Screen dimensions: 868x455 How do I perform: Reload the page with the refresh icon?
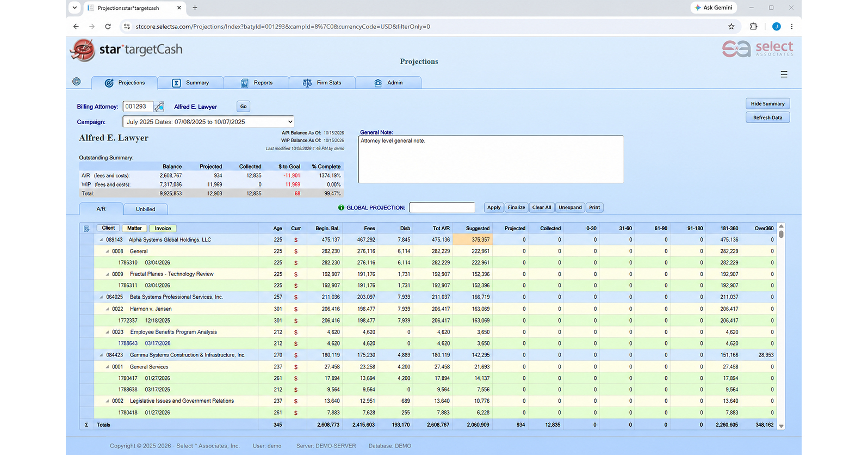pos(108,26)
